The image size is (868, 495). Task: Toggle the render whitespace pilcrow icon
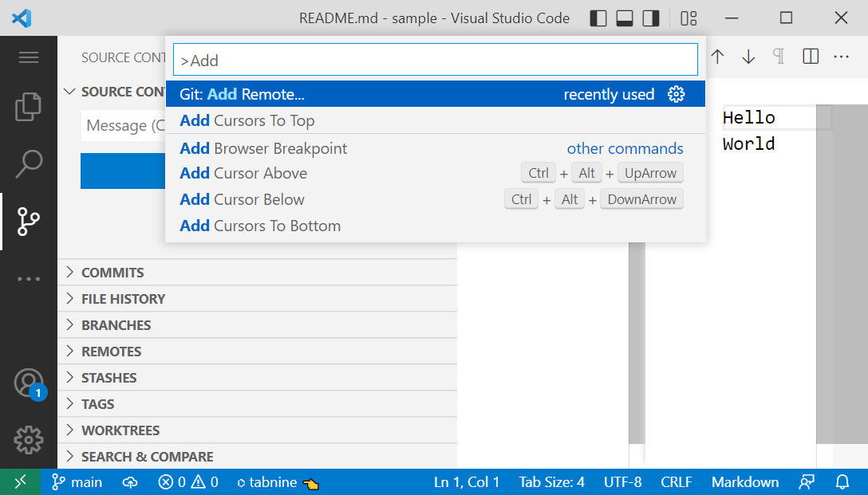point(779,56)
